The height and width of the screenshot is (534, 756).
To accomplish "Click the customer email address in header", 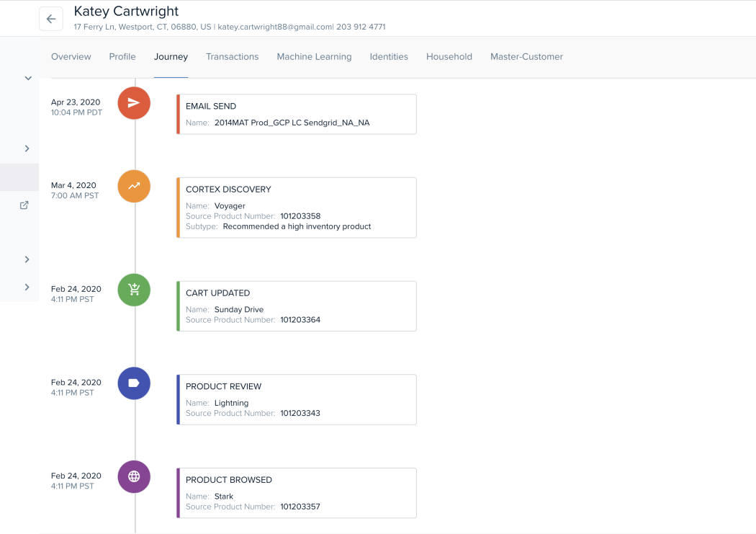I will tap(275, 27).
